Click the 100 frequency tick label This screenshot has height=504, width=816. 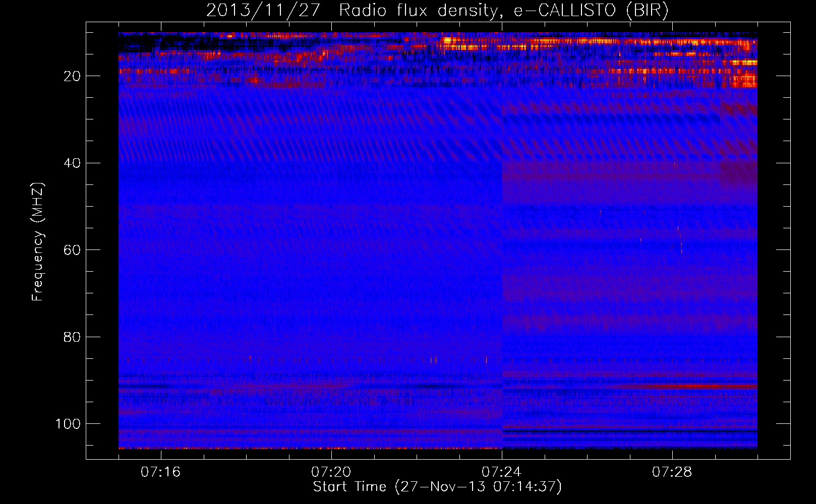click(68, 424)
